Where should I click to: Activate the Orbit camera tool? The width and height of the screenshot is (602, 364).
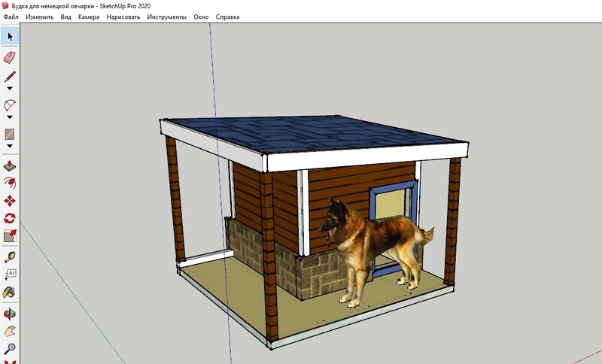point(10,312)
